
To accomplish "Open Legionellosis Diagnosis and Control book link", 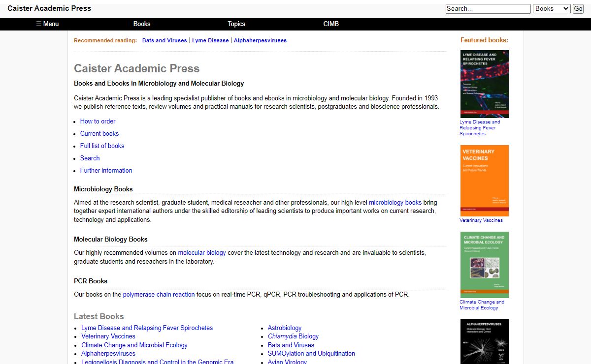I will (x=157, y=362).
